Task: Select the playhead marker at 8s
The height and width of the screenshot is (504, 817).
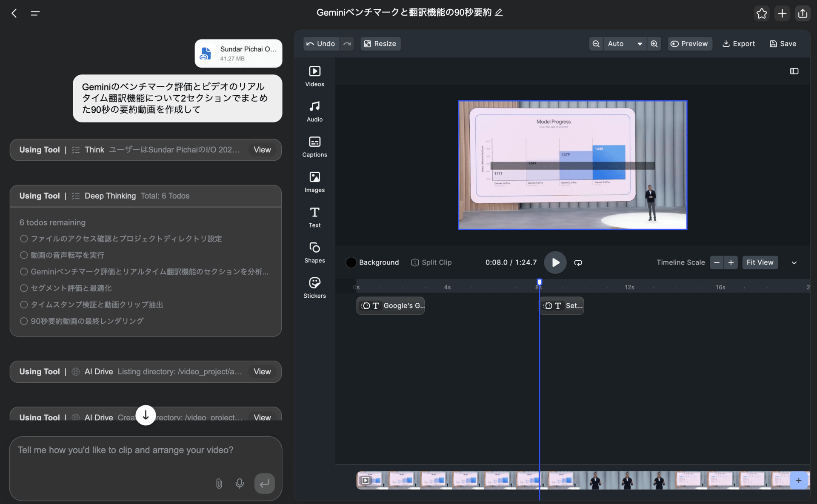Action: (540, 282)
